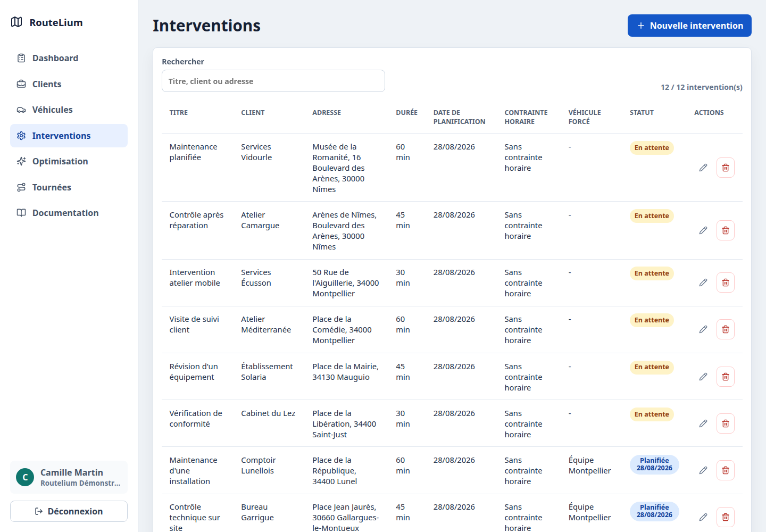Screen dimensions: 766x532
Task: Click the 50 Rue de l'Aiguillerie address
Action: [346, 283]
